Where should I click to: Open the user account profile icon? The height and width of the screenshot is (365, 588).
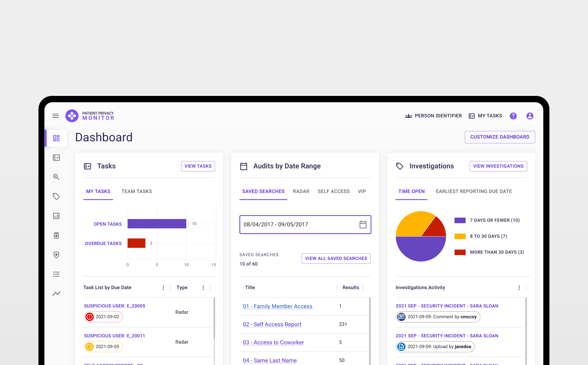[530, 116]
